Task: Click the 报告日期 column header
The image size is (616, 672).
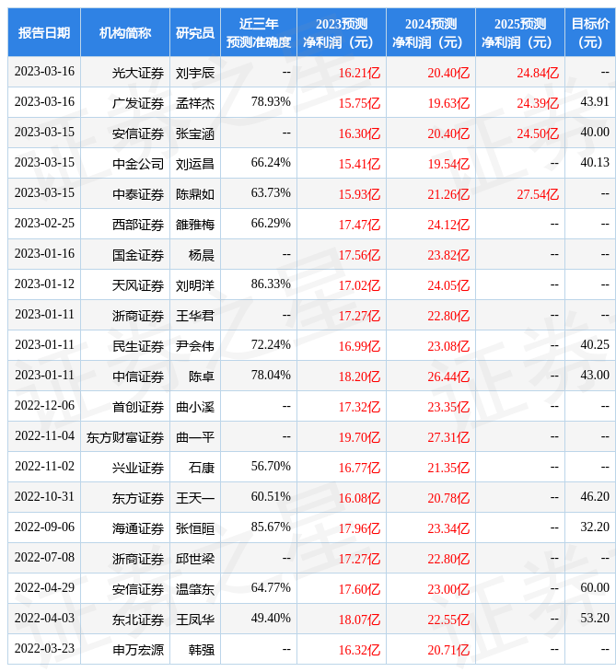Action: (44, 33)
